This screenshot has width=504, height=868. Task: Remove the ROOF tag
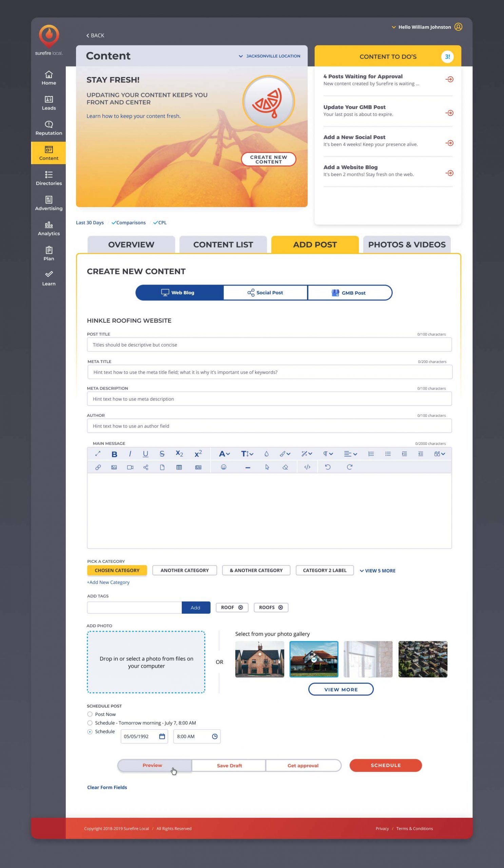point(240,608)
